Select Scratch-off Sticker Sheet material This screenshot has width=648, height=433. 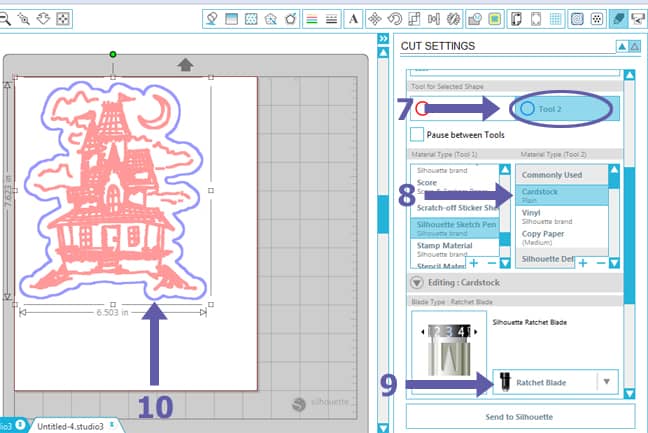455,208
